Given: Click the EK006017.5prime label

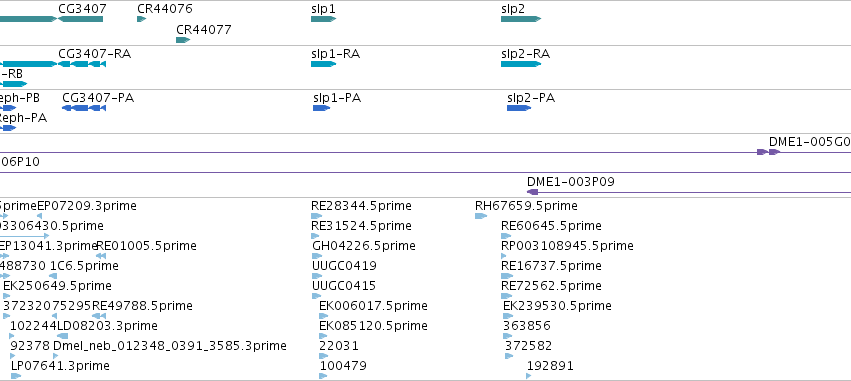Looking at the screenshot, I should (x=373, y=306).
